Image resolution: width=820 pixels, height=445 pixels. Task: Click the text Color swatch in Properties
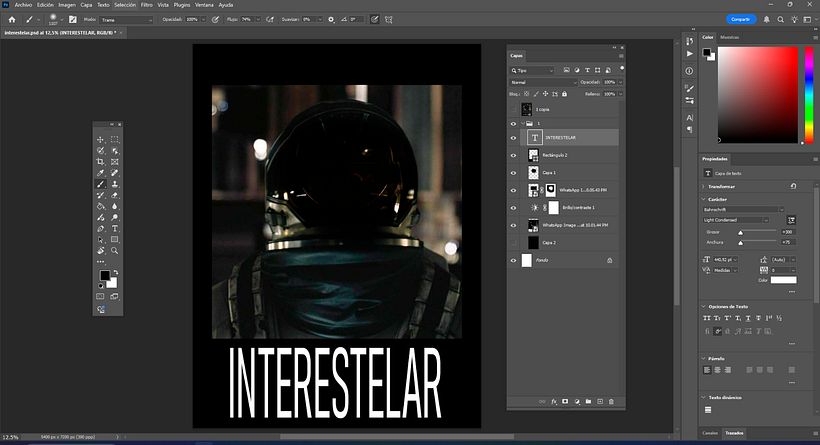[783, 280]
